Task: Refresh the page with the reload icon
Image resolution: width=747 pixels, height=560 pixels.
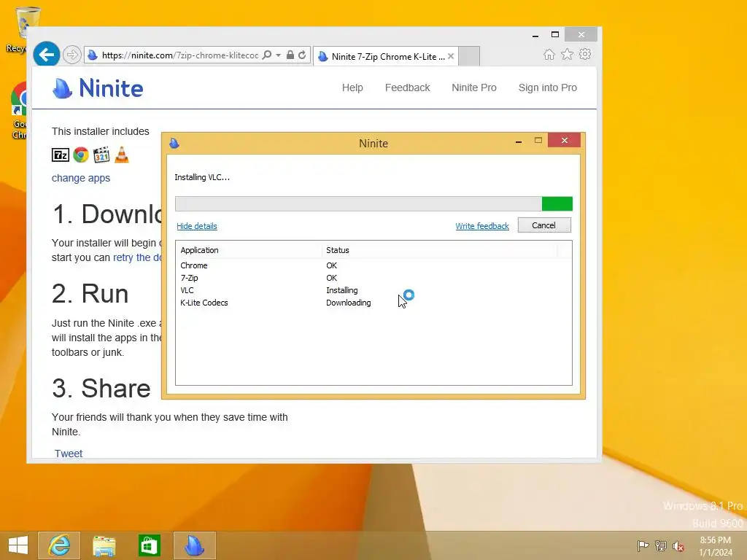Action: 302,55
